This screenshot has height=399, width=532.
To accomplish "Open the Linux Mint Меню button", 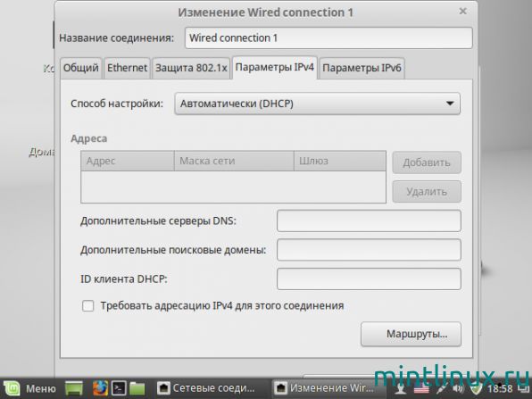I will pos(29,388).
